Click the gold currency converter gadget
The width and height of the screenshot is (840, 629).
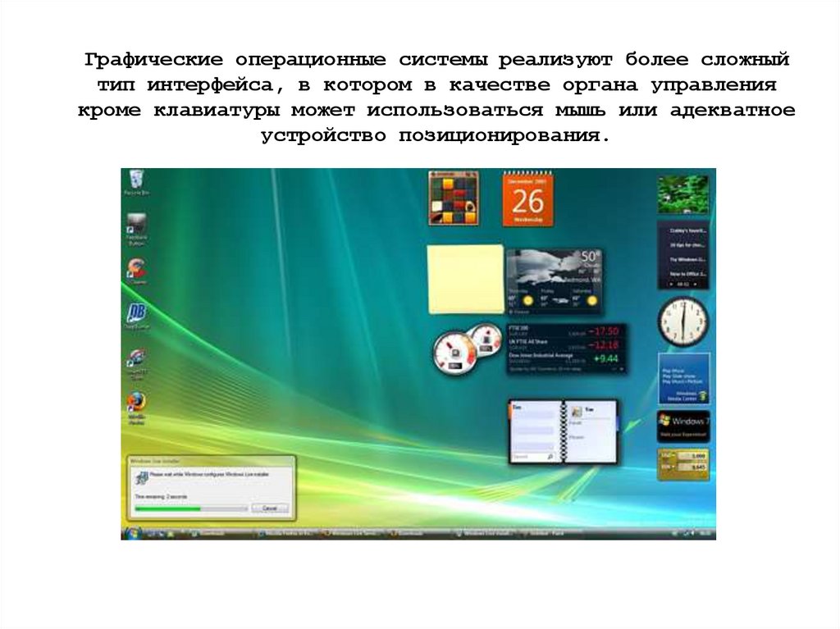pos(683,463)
